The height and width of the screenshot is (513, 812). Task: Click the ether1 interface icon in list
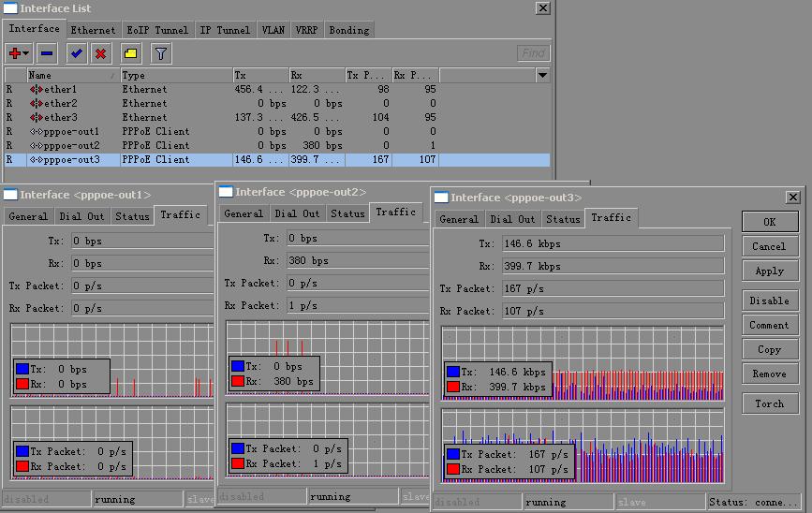pos(37,90)
